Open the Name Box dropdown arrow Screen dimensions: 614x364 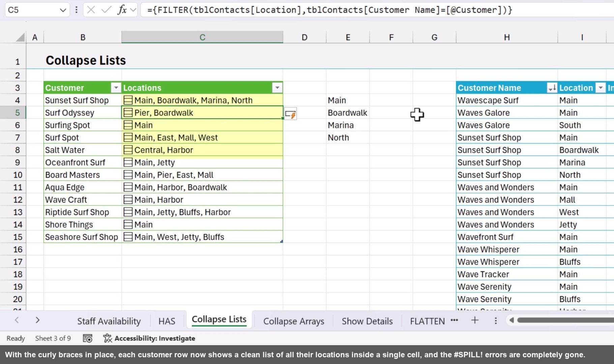point(62,10)
